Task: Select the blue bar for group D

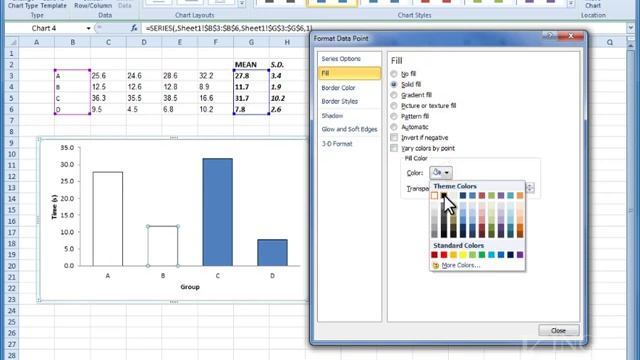Action: pos(272,253)
